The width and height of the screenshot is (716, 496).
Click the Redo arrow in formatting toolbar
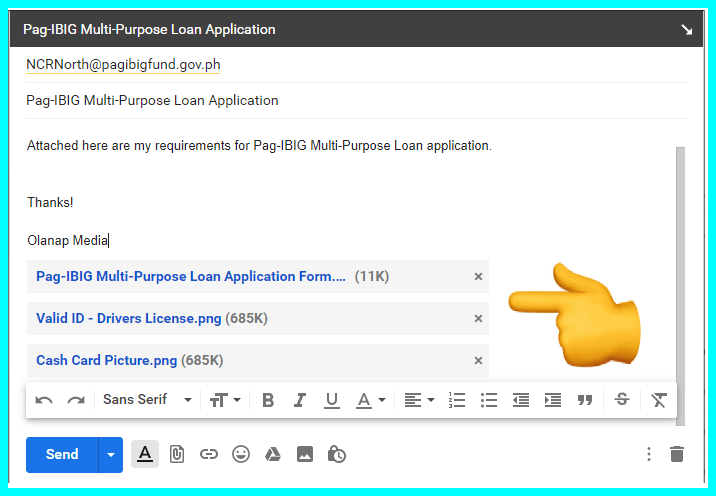tap(76, 400)
